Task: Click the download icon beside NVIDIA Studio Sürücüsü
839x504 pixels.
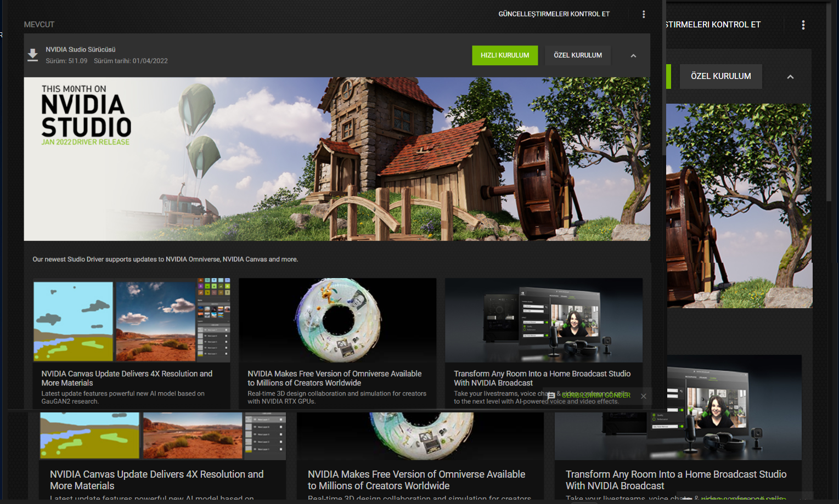Action: (x=33, y=55)
